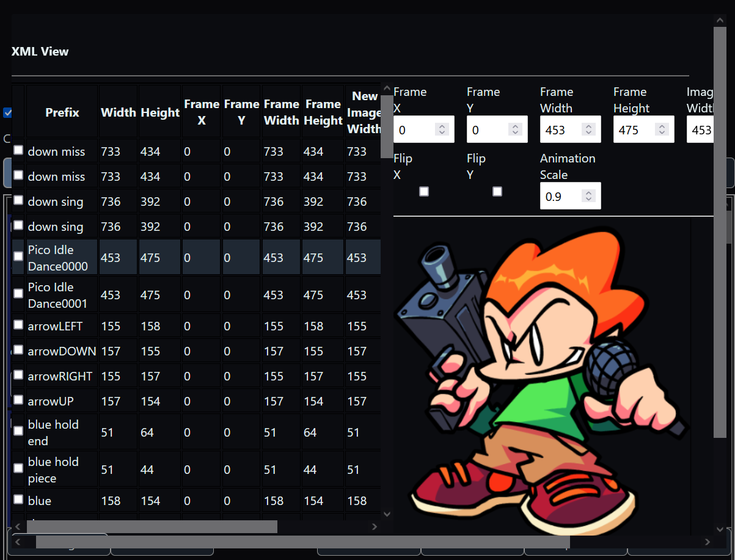Click the Prefix column header
Image resolution: width=735 pixels, height=560 pixels.
coord(62,112)
